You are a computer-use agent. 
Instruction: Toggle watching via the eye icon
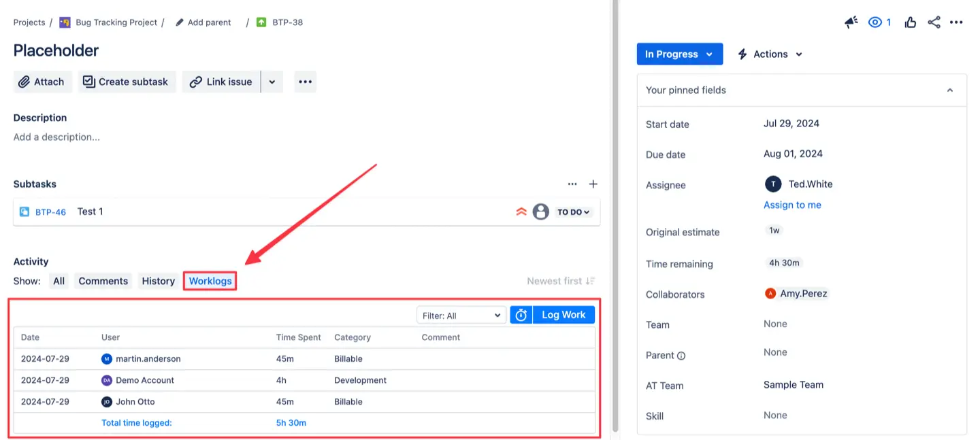(x=875, y=22)
